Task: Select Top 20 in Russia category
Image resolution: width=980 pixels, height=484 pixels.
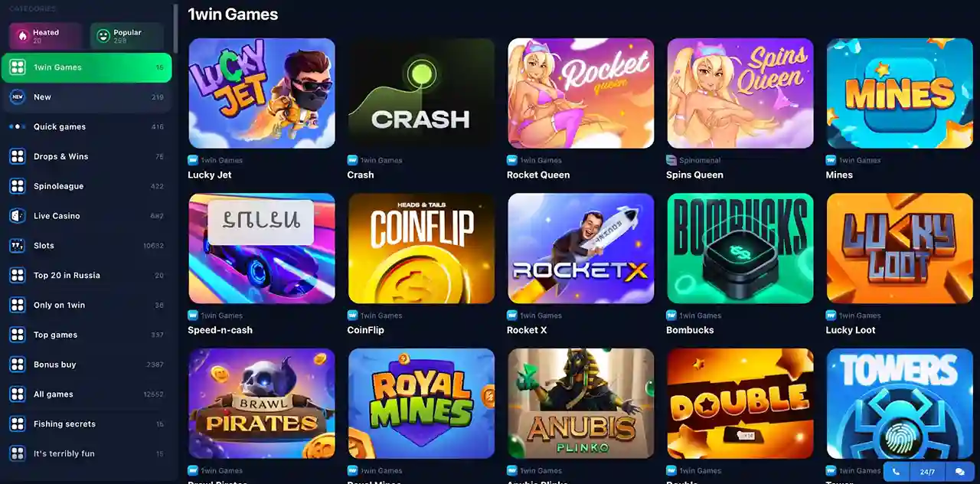Action: [x=87, y=275]
